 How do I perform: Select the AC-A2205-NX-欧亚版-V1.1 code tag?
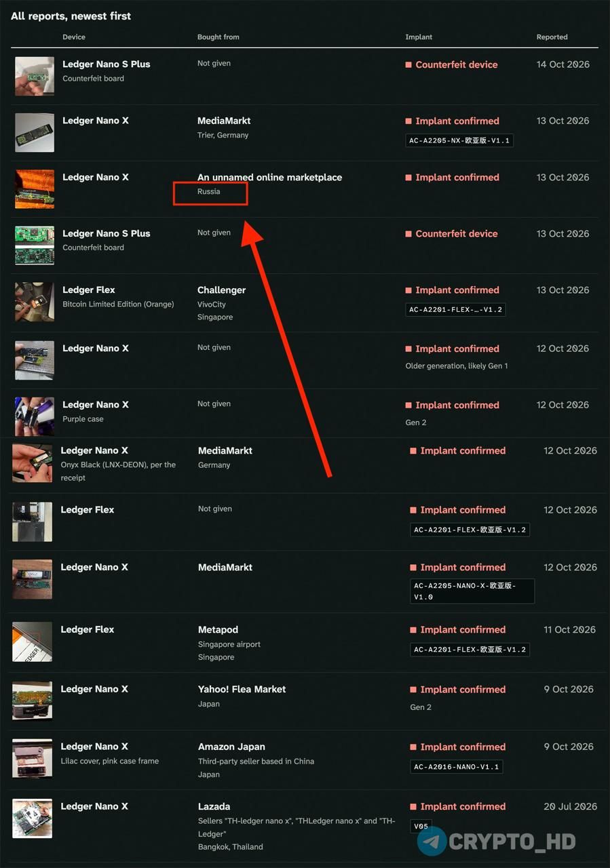(459, 140)
